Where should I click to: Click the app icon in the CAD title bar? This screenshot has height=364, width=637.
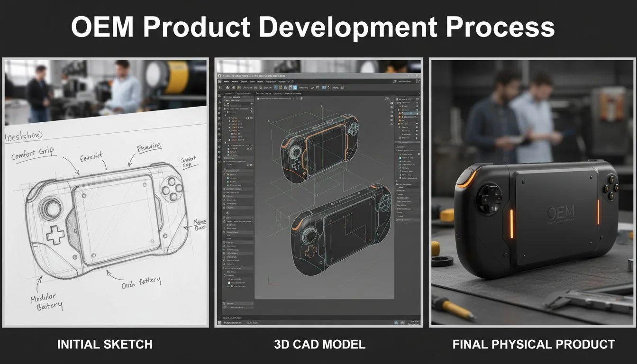[x=219, y=76]
